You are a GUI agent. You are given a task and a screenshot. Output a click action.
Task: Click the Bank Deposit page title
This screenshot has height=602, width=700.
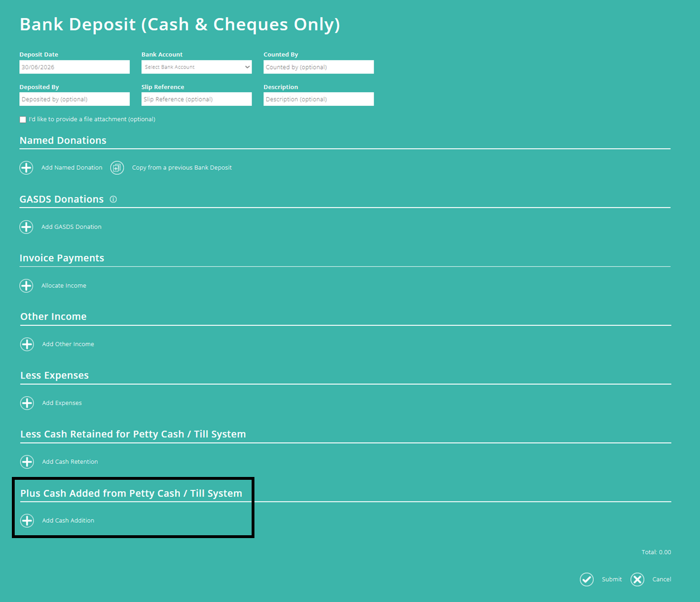pyautogui.click(x=180, y=24)
